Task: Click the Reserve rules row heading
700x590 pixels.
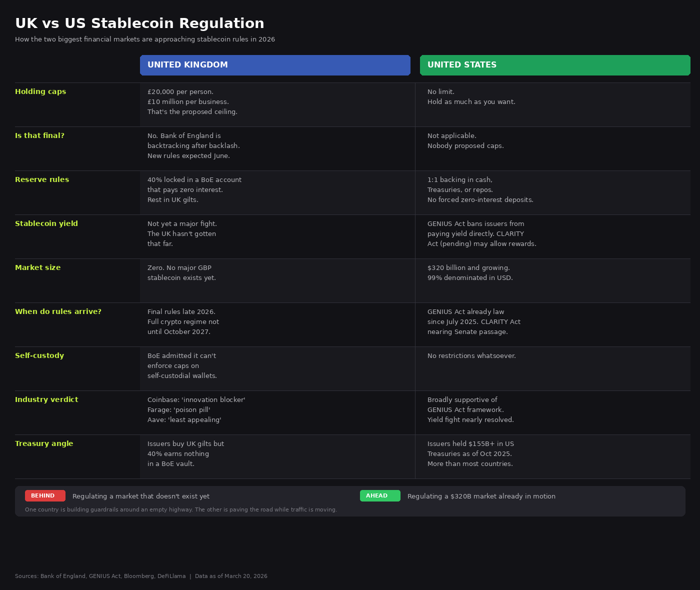Action: [42, 179]
